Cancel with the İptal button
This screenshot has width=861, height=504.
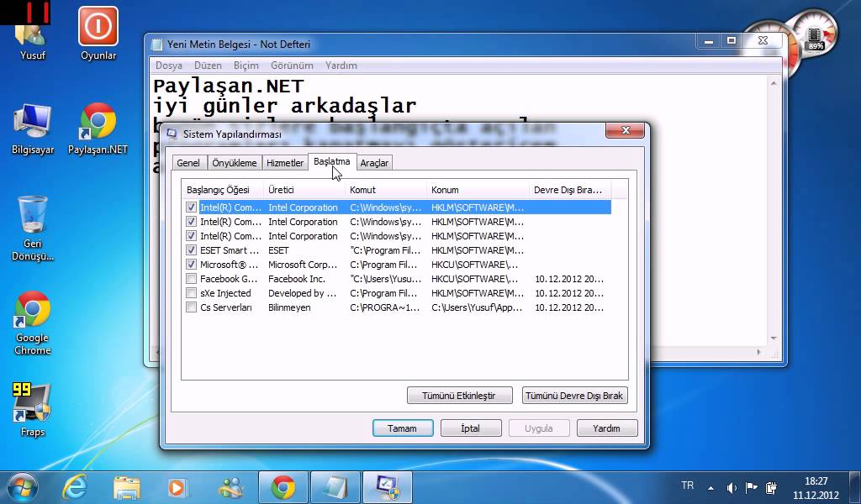[471, 428]
